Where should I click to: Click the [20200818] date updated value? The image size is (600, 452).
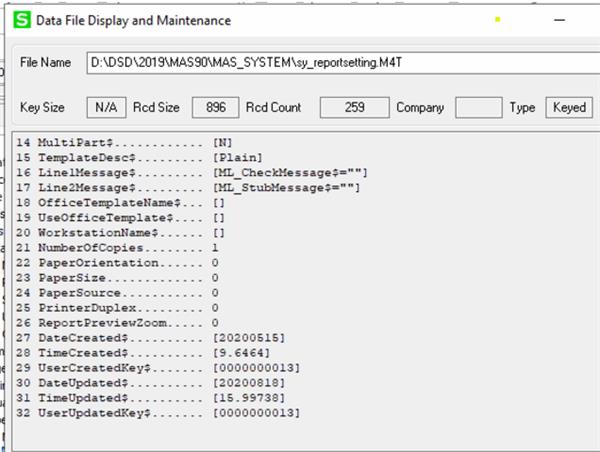[249, 383]
